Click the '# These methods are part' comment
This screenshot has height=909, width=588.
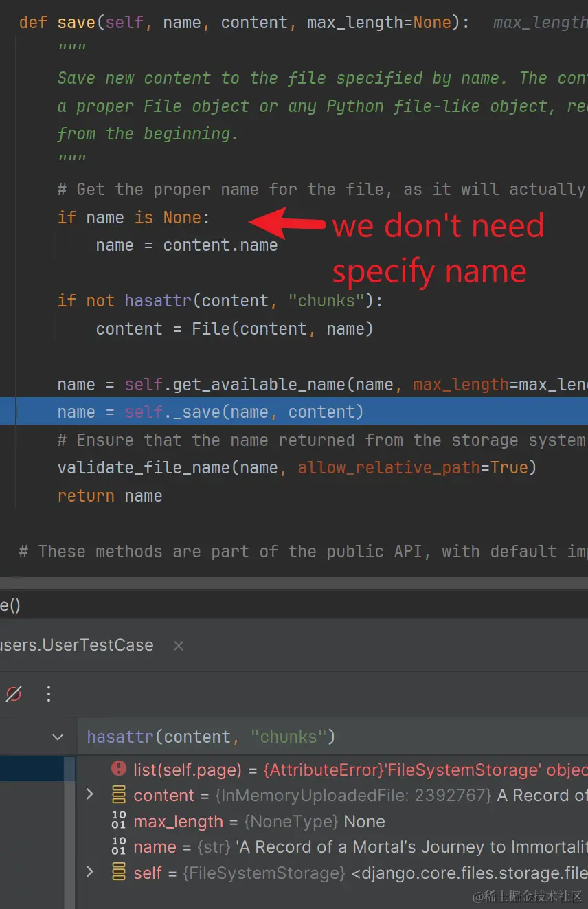point(303,551)
